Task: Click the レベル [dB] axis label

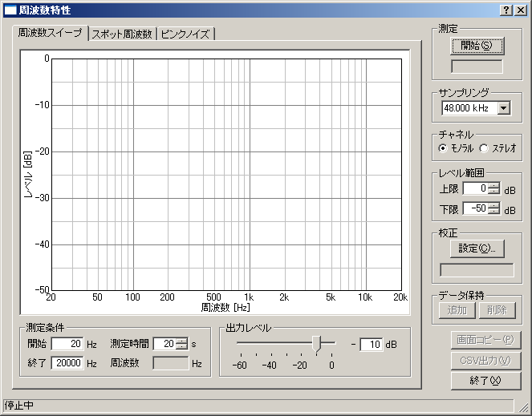Action: (28, 175)
